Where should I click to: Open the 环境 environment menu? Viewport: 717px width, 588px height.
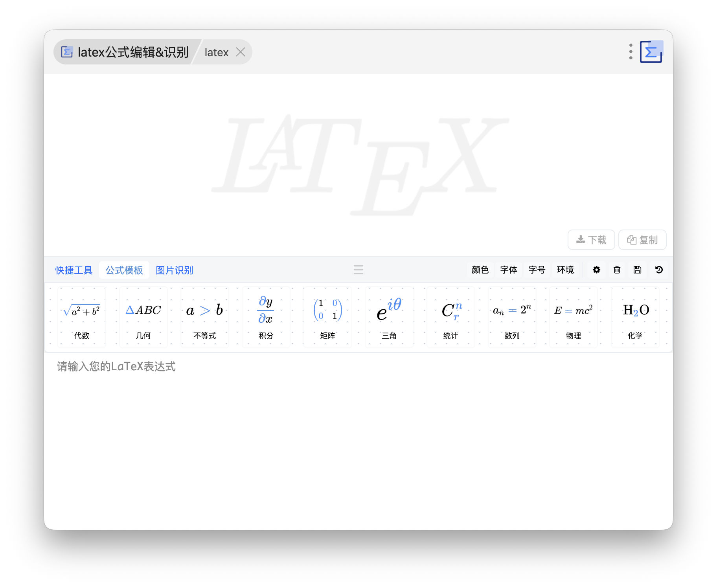(565, 270)
